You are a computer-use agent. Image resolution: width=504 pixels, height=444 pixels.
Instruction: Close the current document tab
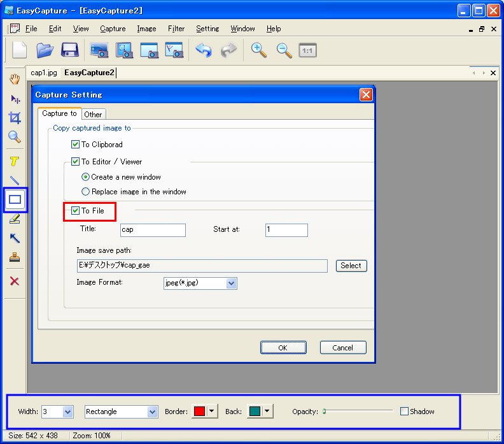point(493,73)
